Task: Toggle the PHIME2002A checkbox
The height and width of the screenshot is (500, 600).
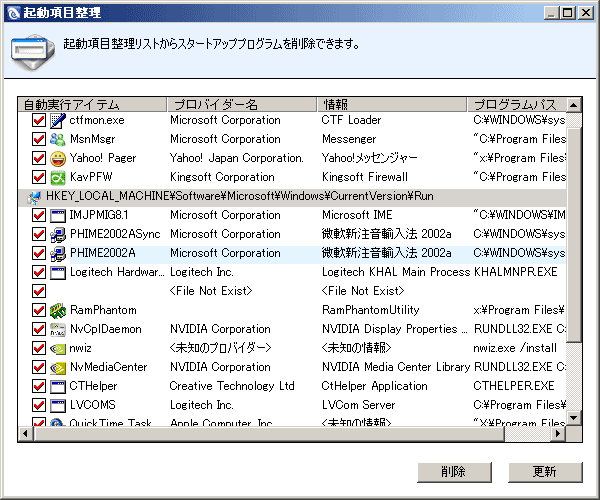Action: tap(39, 254)
